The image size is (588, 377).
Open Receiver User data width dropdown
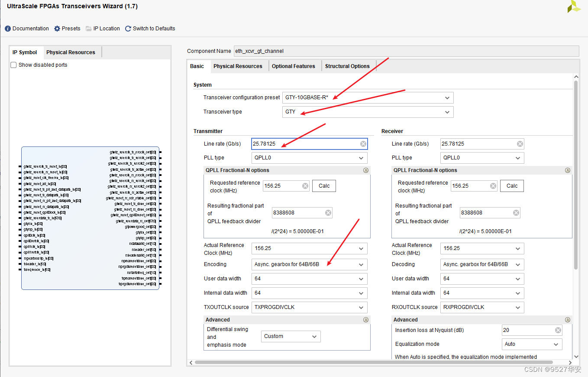pyautogui.click(x=482, y=279)
